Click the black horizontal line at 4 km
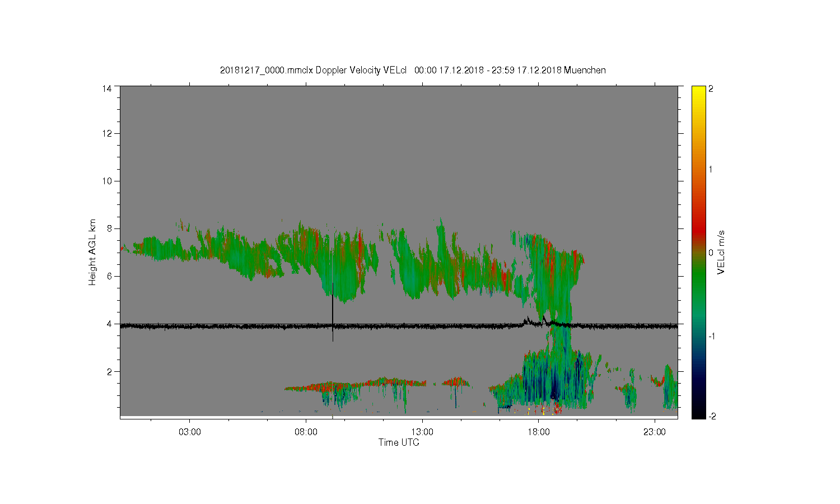This screenshot has width=840, height=504. 399,325
